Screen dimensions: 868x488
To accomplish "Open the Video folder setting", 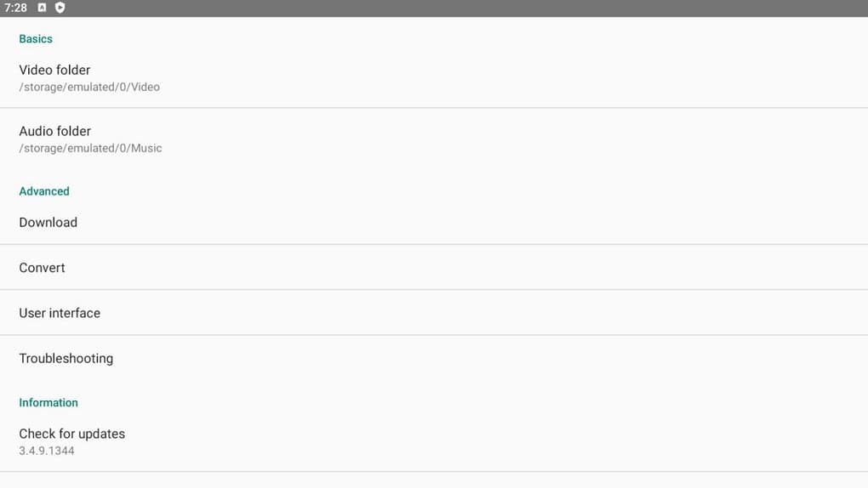I will (x=434, y=78).
